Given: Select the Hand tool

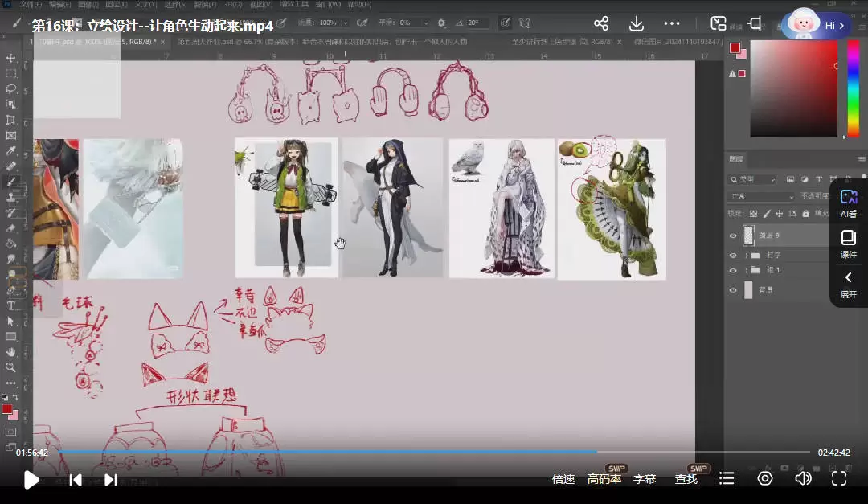Looking at the screenshot, I should point(10,352).
